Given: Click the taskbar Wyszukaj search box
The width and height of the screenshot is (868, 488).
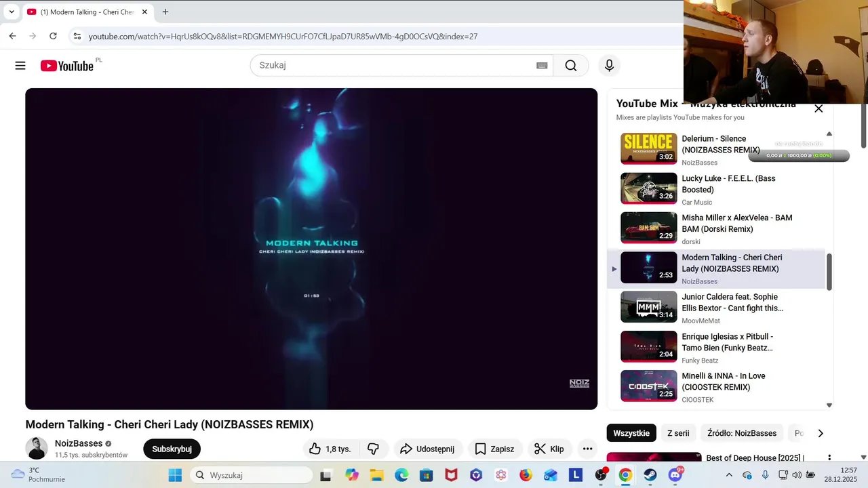Looking at the screenshot, I should (x=251, y=475).
